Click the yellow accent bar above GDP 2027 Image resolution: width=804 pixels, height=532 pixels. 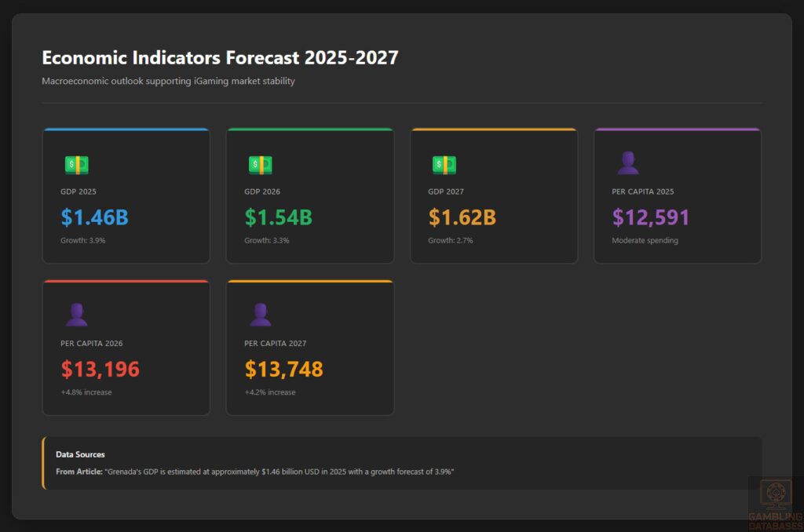[x=493, y=128]
